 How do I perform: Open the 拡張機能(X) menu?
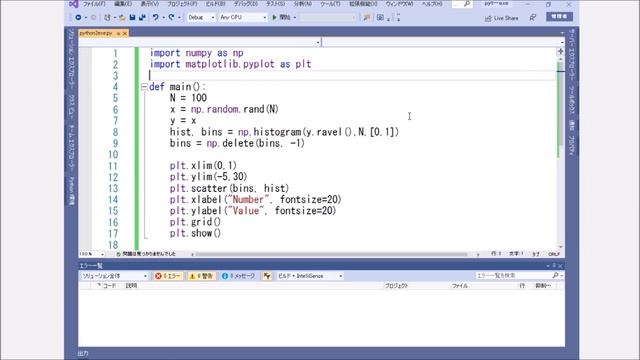pos(363,4)
